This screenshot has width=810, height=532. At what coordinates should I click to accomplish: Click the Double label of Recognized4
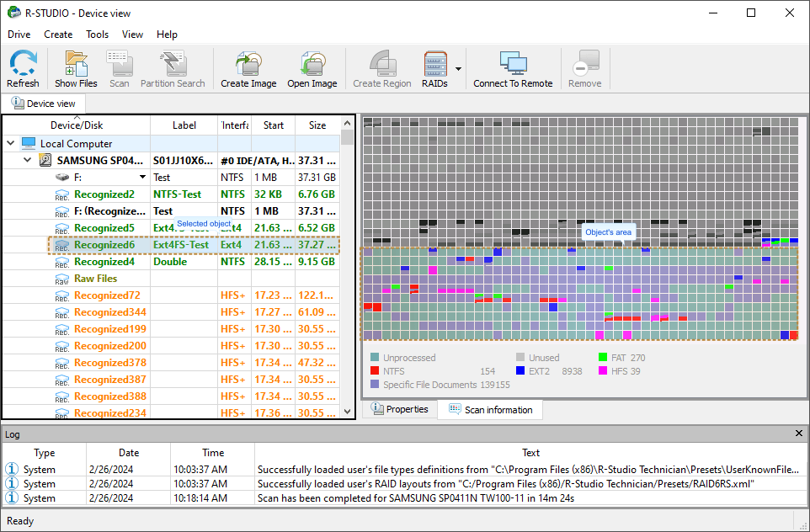184,262
